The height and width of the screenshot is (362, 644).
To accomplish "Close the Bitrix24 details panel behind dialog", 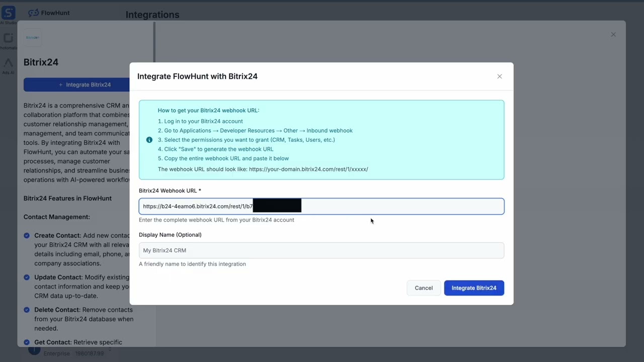I will [613, 35].
